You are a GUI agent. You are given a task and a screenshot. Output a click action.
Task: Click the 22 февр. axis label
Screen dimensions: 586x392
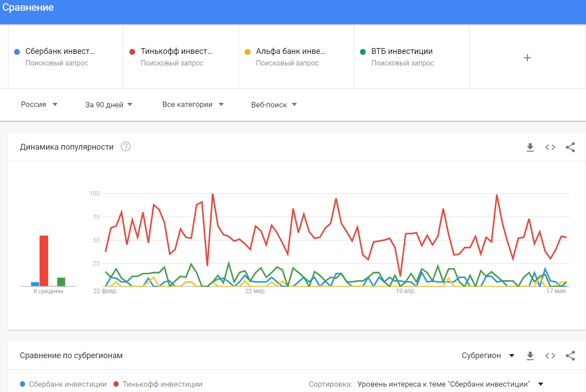point(106,291)
